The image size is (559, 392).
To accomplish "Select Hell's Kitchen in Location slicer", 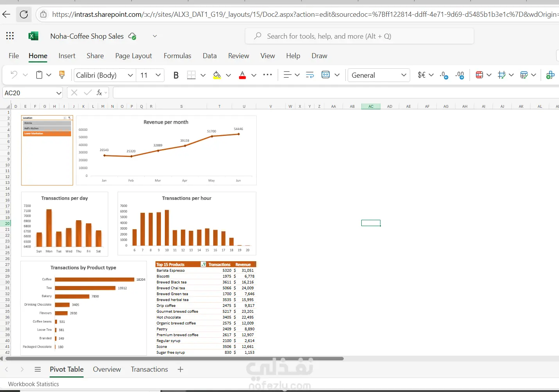I will (47, 128).
